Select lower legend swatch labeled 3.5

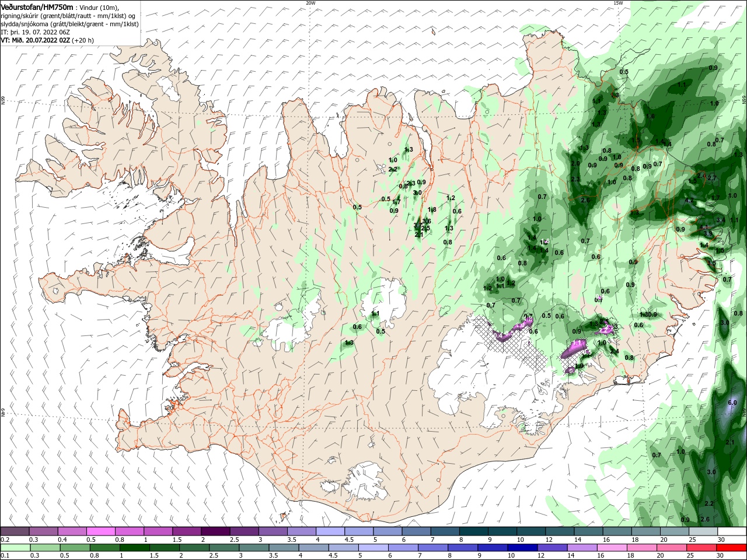click(x=284, y=548)
